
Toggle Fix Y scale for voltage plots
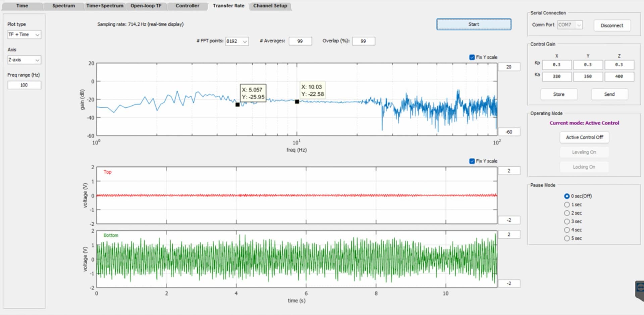pyautogui.click(x=472, y=161)
